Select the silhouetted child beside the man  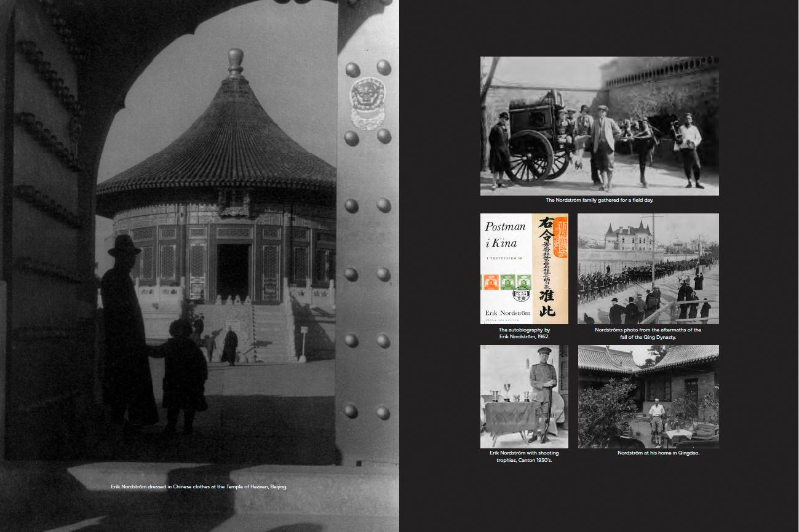click(183, 372)
